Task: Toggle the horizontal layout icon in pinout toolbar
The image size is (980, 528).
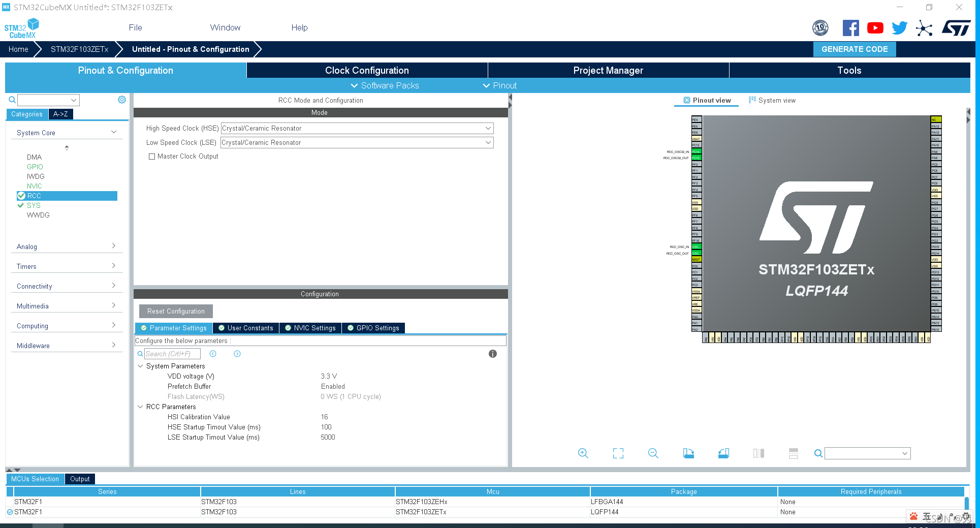Action: 794,453
